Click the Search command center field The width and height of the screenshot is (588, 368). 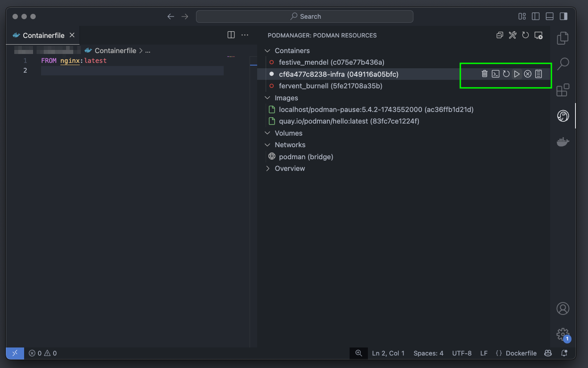[x=304, y=17]
